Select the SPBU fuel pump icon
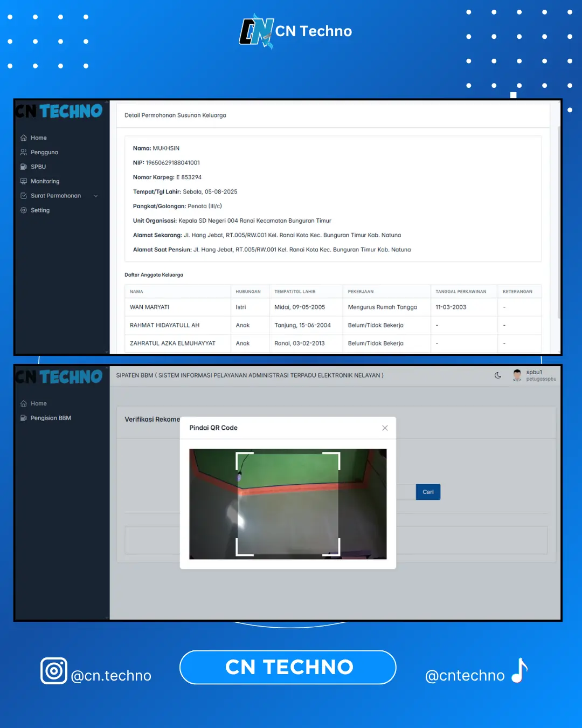582x728 pixels. tap(24, 167)
